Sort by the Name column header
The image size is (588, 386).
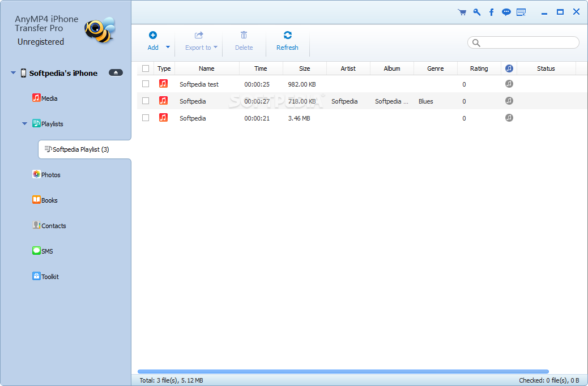click(207, 68)
